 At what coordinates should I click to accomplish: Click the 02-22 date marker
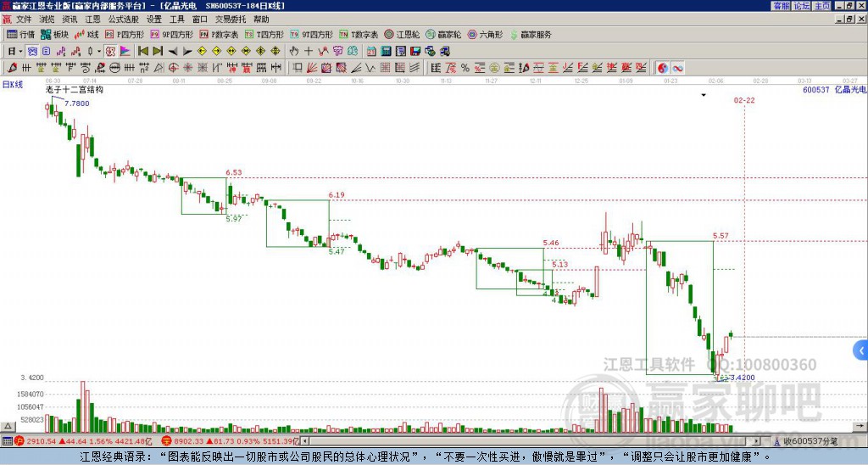tap(744, 100)
